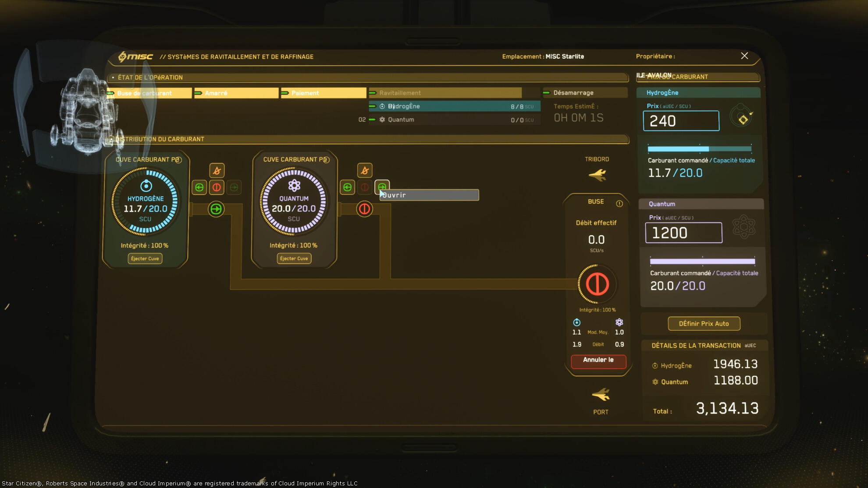The height and width of the screenshot is (488, 868).
Task: Eject the quantum fuel tank
Action: [294, 258]
